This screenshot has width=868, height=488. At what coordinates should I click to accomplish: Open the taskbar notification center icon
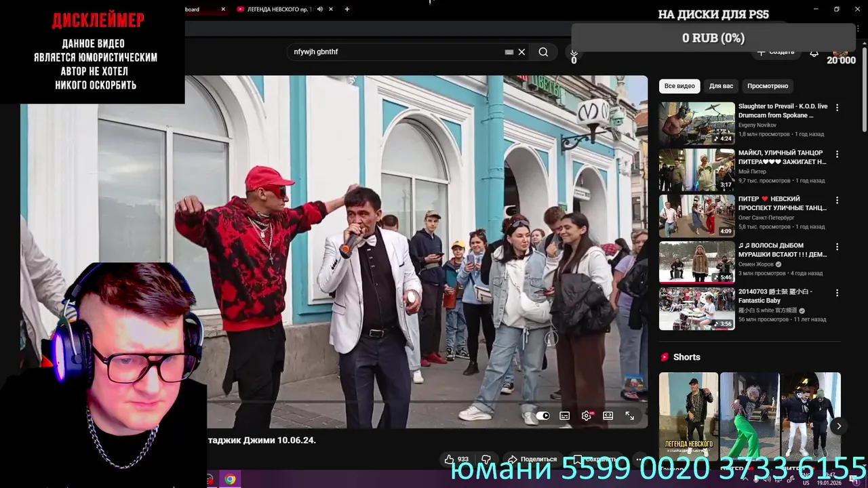(x=854, y=479)
